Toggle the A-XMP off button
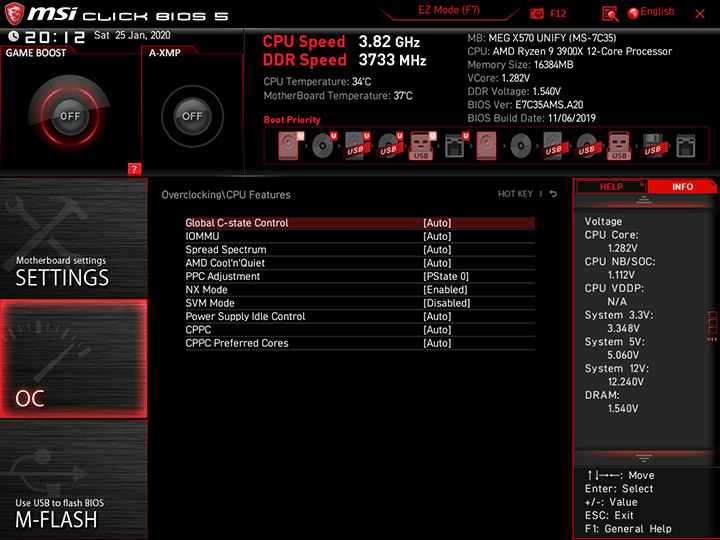Image resolution: width=720 pixels, height=540 pixels. [x=192, y=116]
